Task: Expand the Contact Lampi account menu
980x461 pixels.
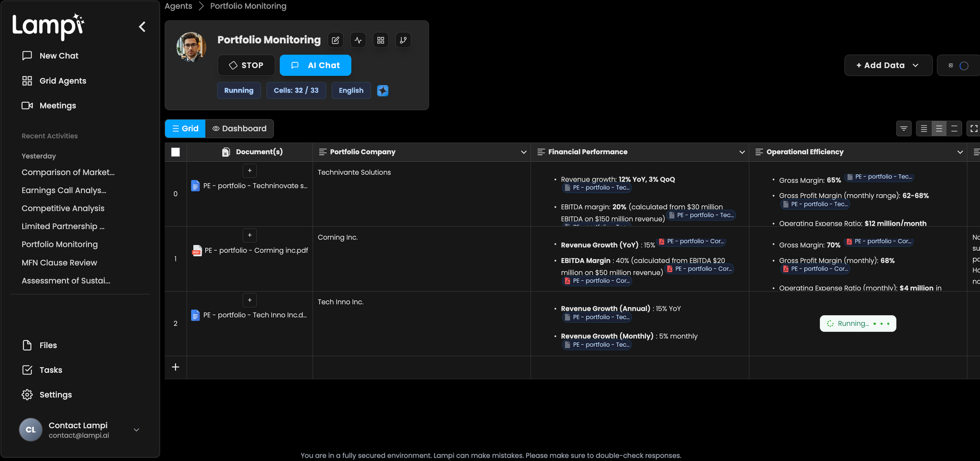Action: click(137, 430)
